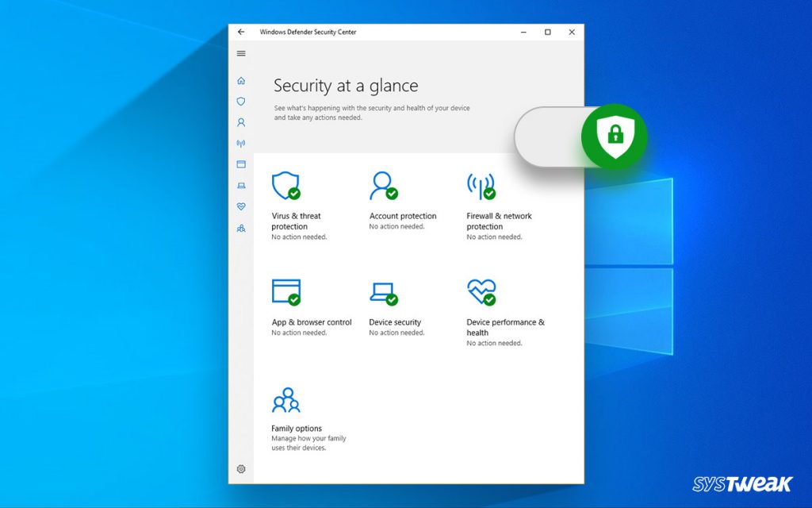Viewport: 812px width, 508px height.
Task: Open the App & browser control icon in sidebar
Action: tap(241, 164)
